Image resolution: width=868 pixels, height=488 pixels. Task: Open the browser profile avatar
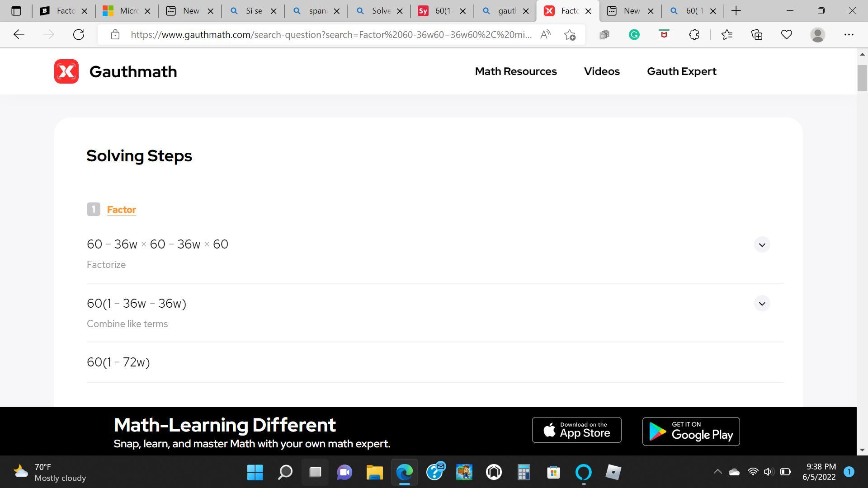(x=817, y=34)
